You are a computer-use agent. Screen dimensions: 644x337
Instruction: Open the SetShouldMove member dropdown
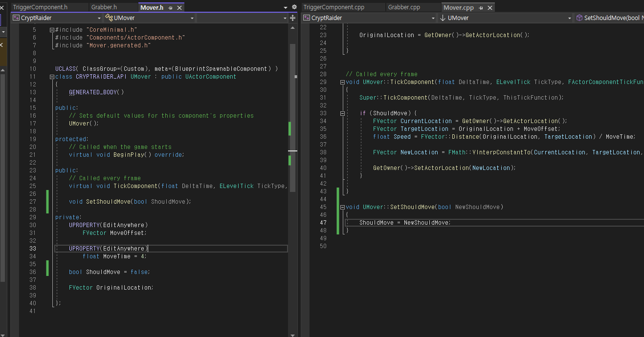tap(609, 18)
